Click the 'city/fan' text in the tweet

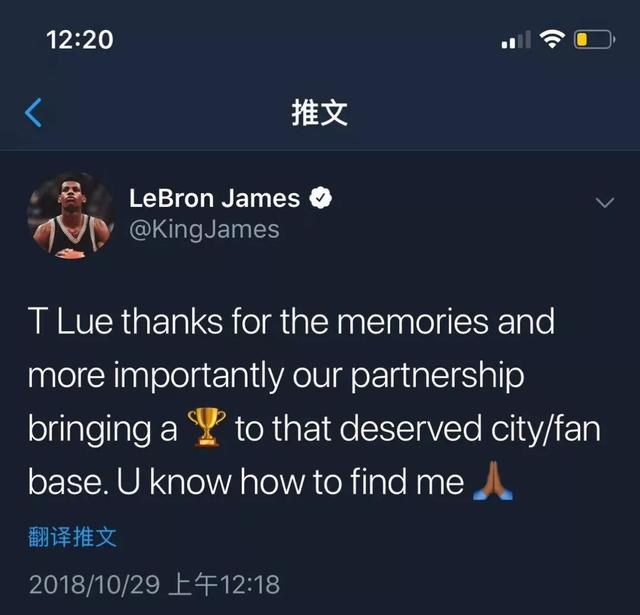coord(546,429)
